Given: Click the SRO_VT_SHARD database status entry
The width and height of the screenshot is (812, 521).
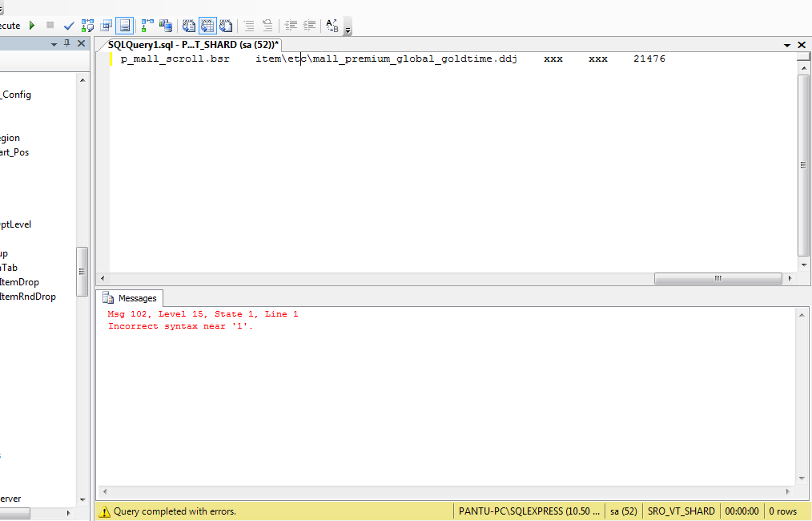Looking at the screenshot, I should coord(681,511).
